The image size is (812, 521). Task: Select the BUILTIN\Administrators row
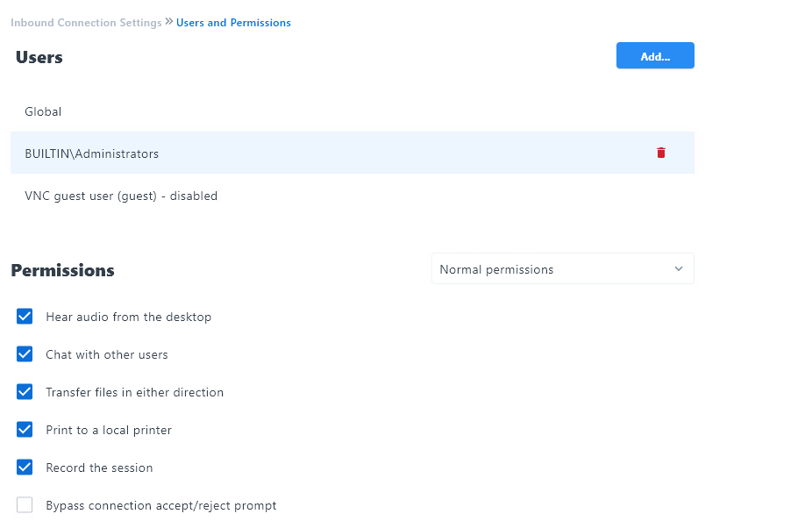tap(91, 153)
